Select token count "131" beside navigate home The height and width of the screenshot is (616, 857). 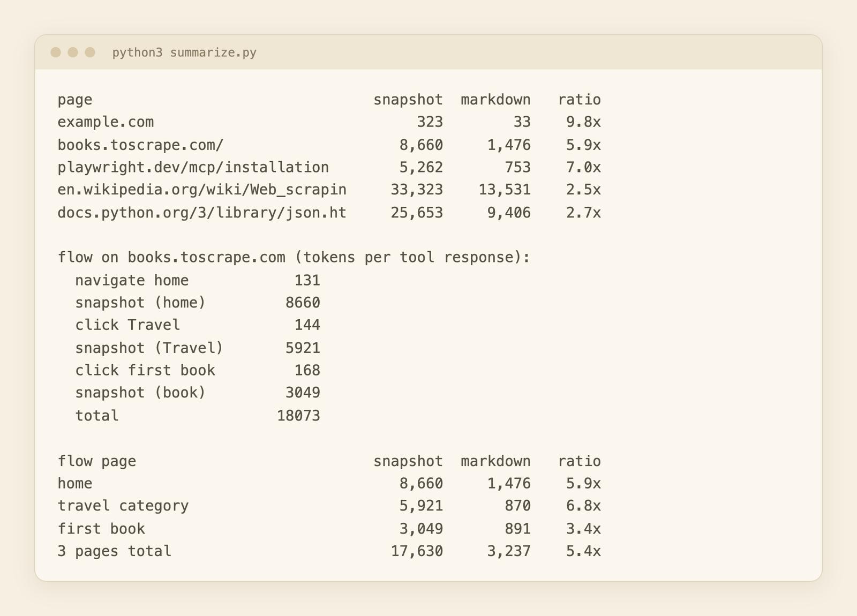307,281
